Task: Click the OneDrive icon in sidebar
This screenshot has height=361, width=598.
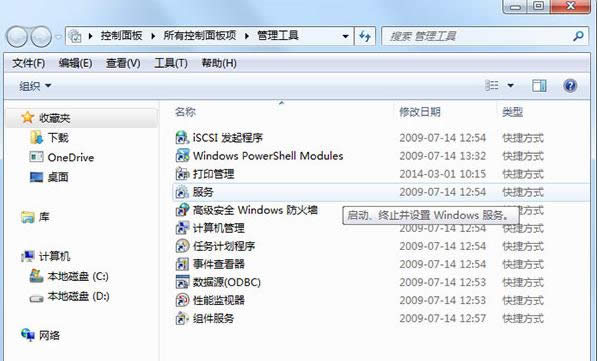Action: [x=36, y=157]
